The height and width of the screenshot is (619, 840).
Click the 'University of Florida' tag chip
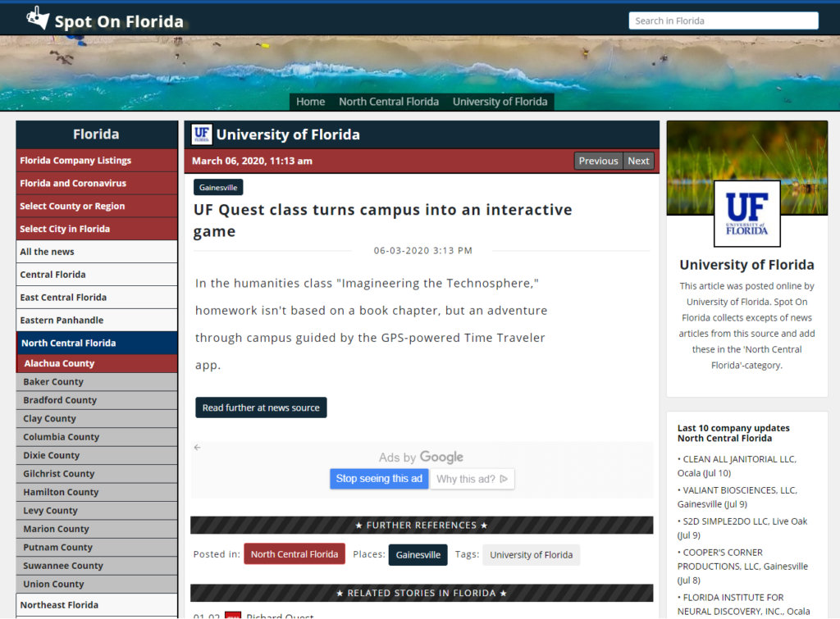(x=531, y=555)
